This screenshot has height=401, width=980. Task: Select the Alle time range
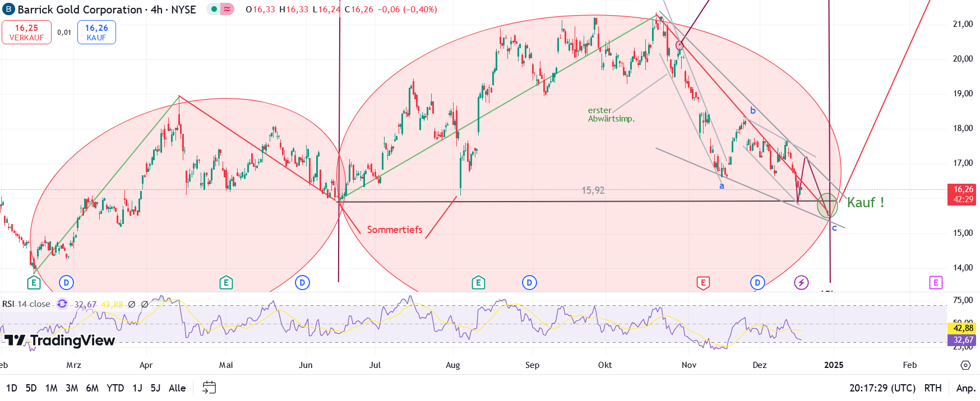click(x=177, y=388)
